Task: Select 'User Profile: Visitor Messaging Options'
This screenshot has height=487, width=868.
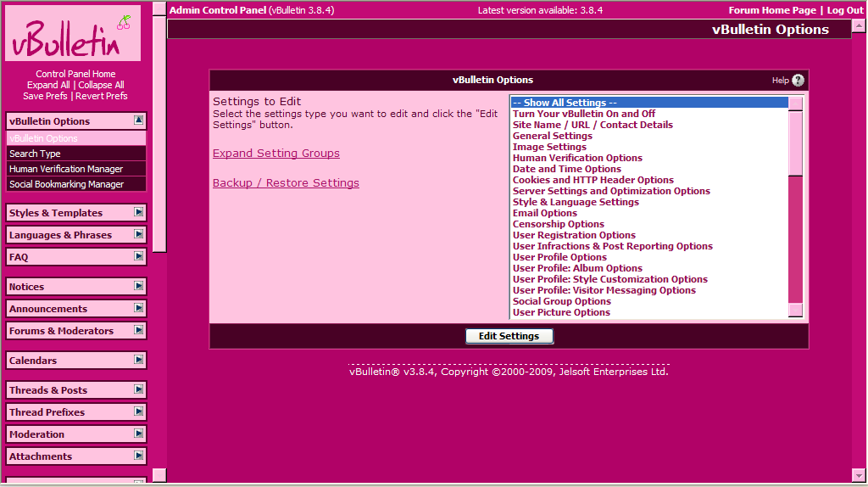Action: (x=649, y=290)
